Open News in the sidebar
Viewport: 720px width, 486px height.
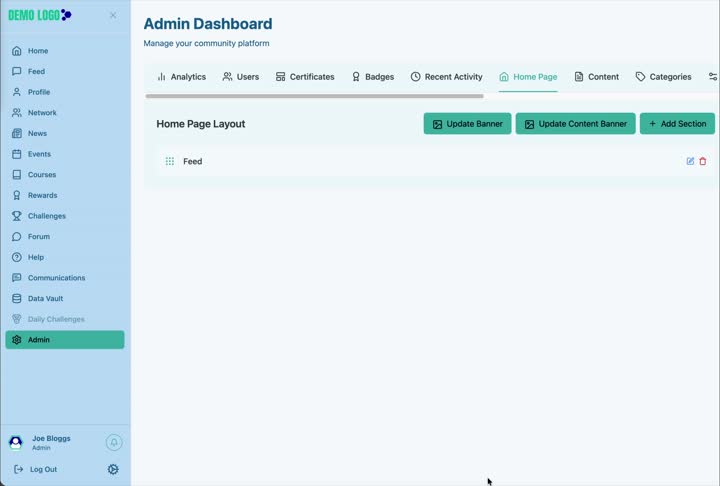(65, 134)
